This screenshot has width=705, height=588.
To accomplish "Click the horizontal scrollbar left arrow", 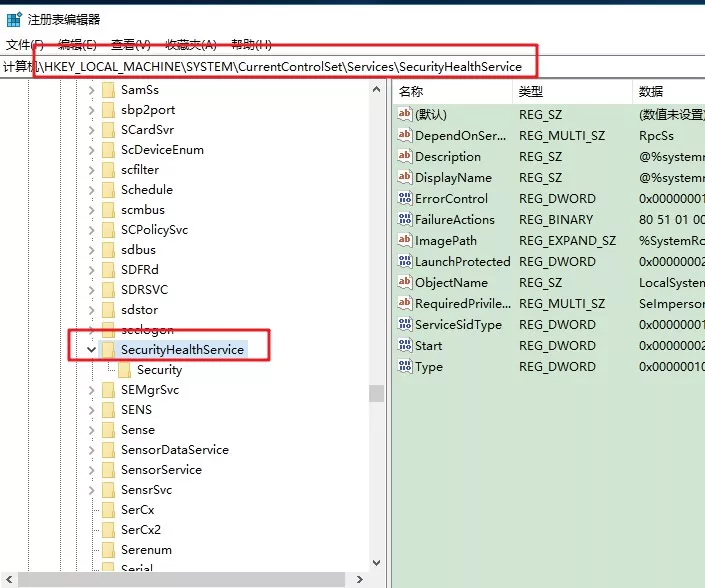I will (x=9, y=579).
